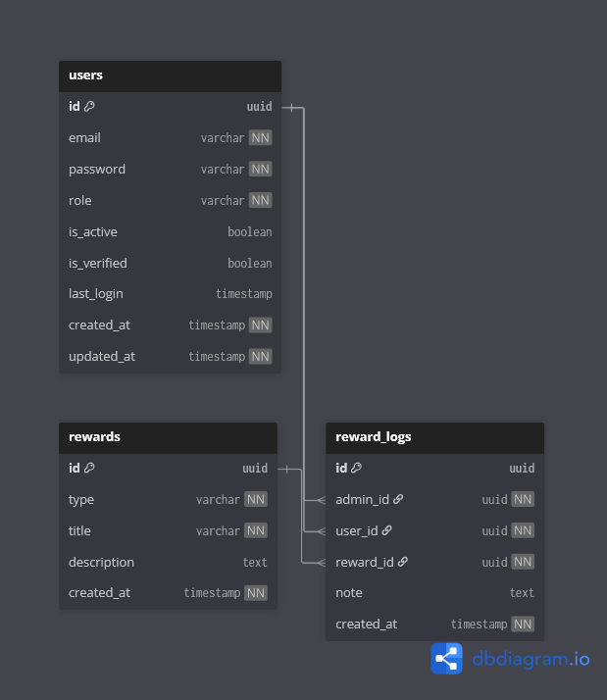The height and width of the screenshot is (700, 607).
Task: Select the users table header
Action: 170,75
